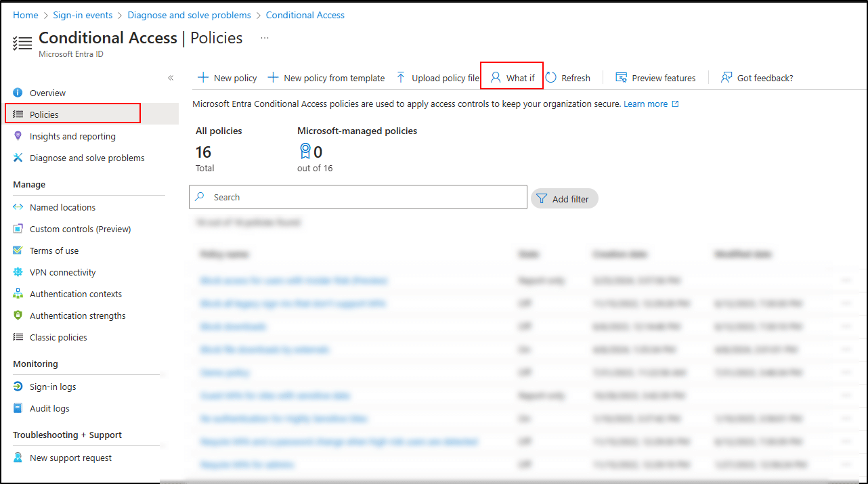Open Sign-in logs under Monitoring
868x484 pixels.
click(53, 387)
